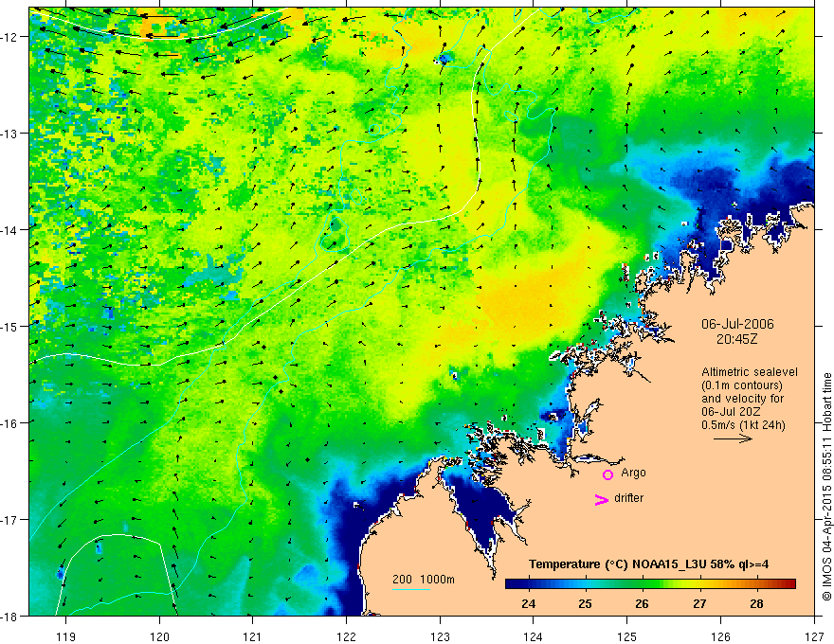Click the 'and velocity for' caption text
The height and width of the screenshot is (644, 834).
pyautogui.click(x=742, y=399)
